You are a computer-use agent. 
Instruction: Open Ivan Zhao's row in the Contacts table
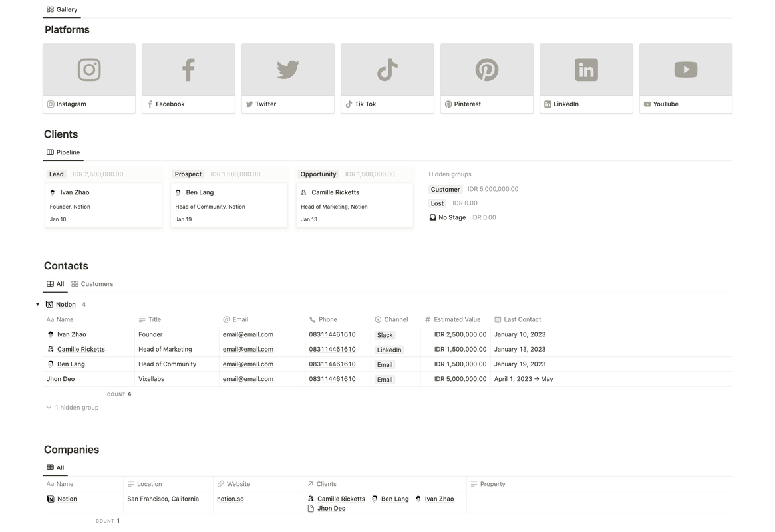point(72,335)
